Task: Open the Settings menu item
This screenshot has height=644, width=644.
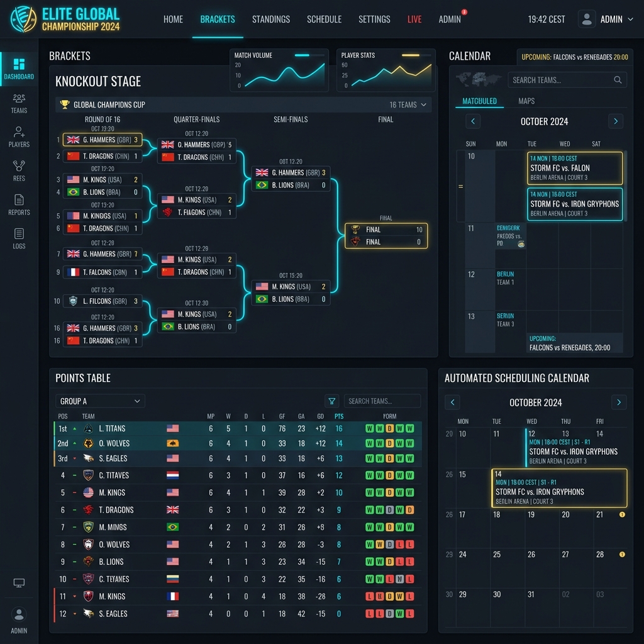Action: click(x=374, y=19)
